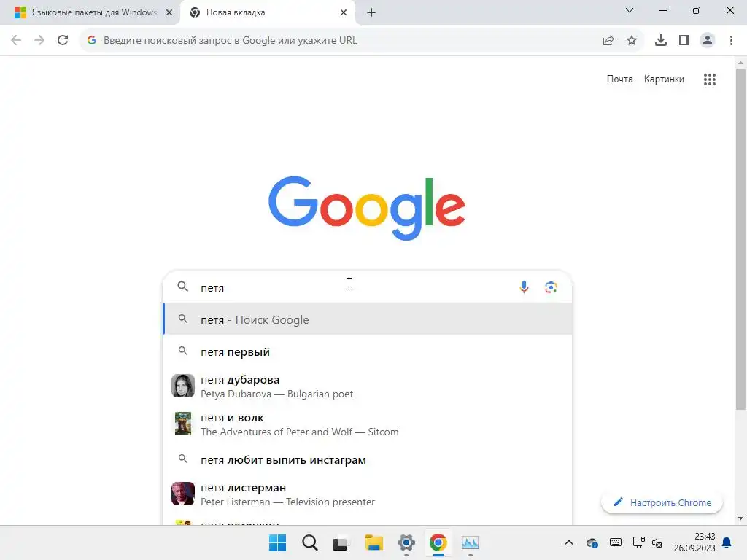Pick suggestion петя листерман

[x=368, y=494]
